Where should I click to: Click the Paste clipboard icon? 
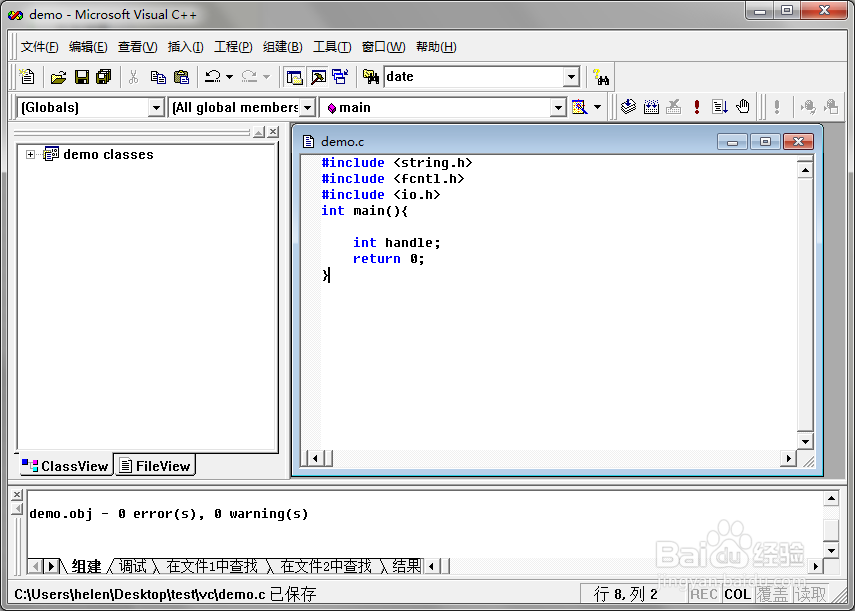[181, 77]
